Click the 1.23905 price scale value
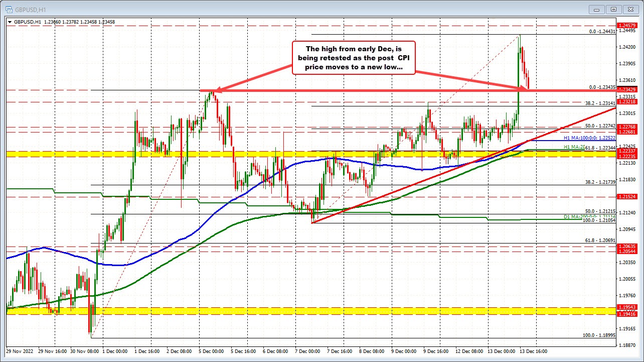The height and width of the screenshot is (362, 644). [627, 63]
